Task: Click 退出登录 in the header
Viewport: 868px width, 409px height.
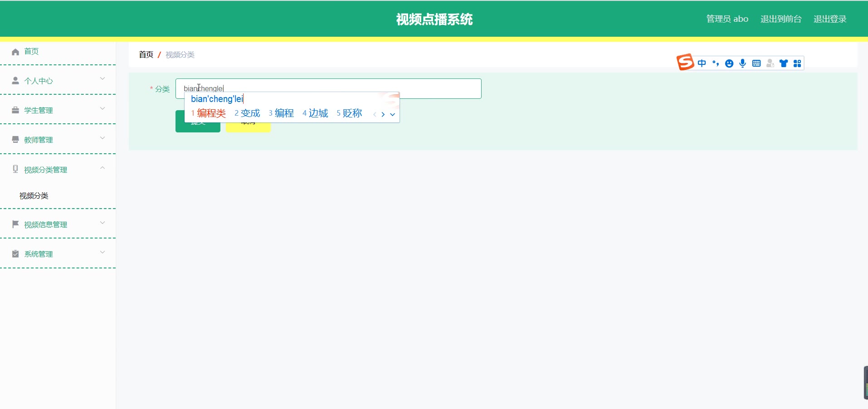Action: pyautogui.click(x=830, y=19)
